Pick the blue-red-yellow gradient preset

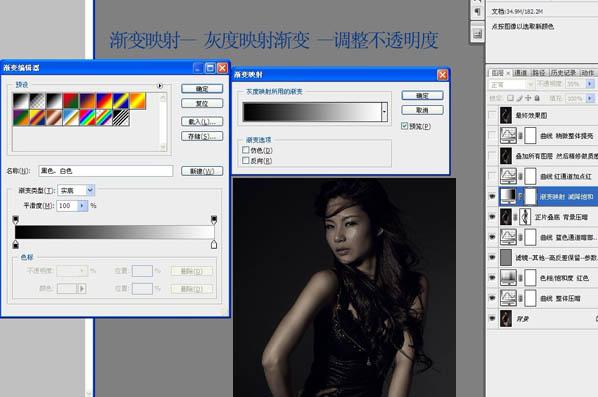tap(104, 101)
